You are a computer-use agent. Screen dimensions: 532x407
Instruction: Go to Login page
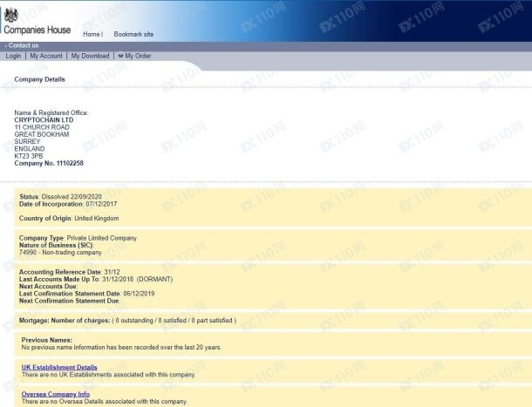coord(13,56)
